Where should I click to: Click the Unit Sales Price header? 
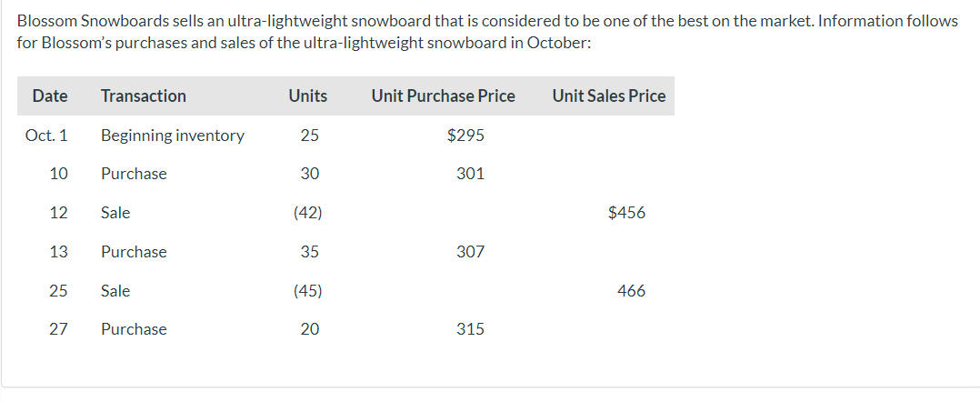608,96
